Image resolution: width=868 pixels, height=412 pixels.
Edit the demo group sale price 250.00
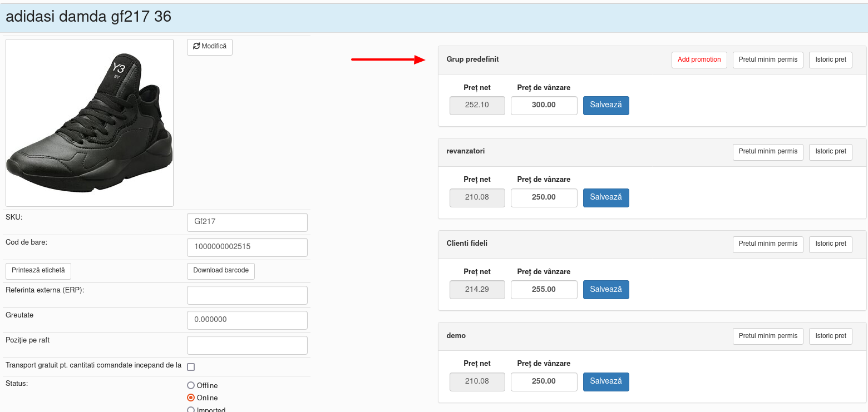click(x=544, y=382)
